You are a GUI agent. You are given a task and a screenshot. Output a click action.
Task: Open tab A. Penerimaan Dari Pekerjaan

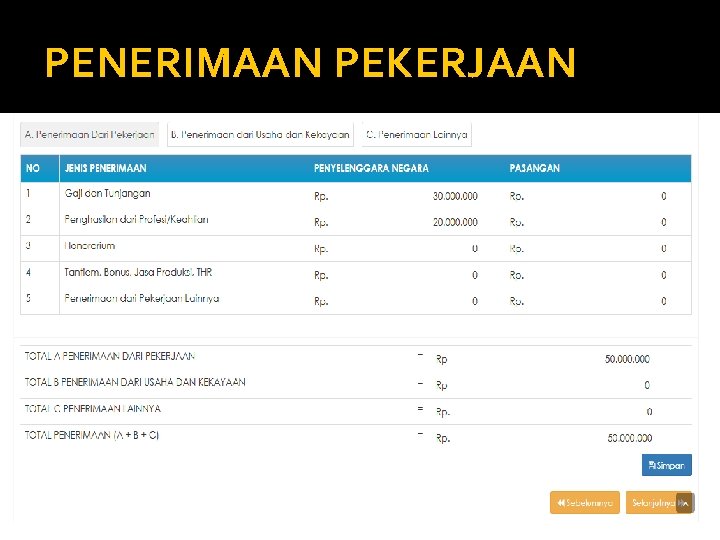pos(90,135)
